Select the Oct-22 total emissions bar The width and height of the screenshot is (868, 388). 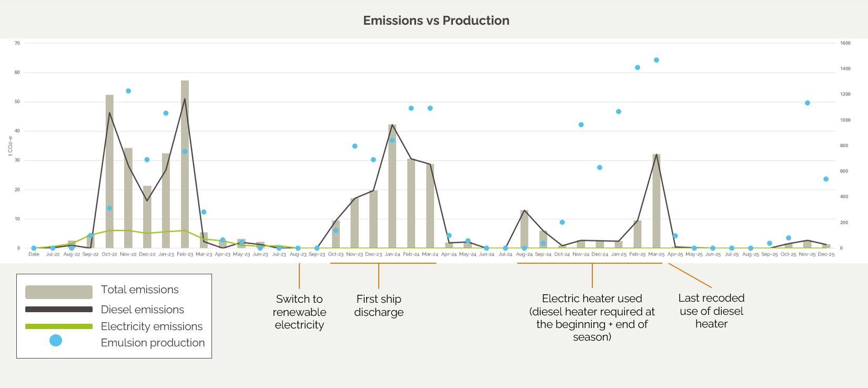[109, 174]
